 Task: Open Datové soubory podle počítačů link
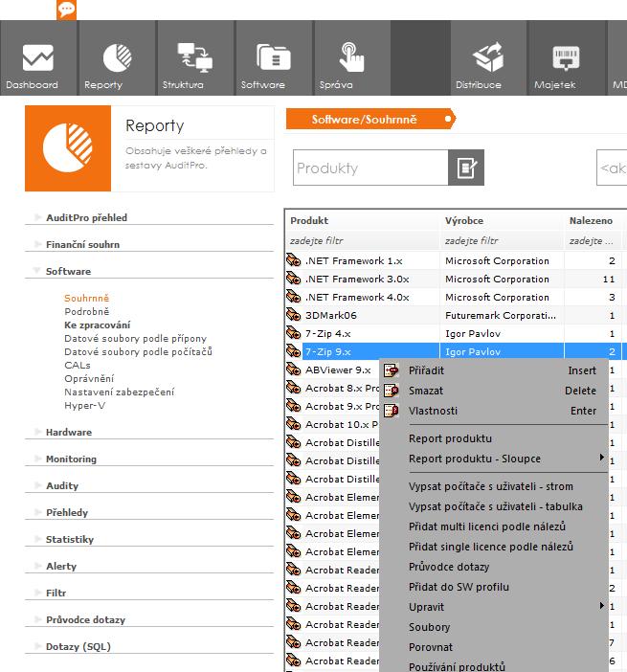coord(138,351)
